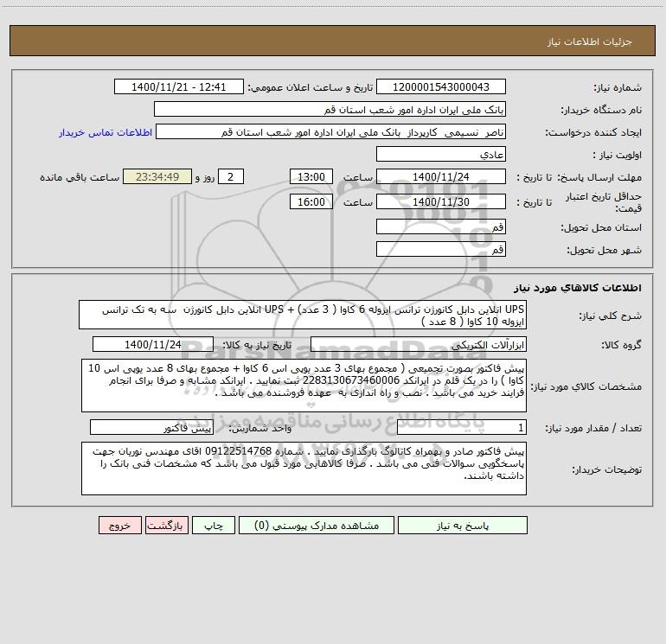Viewport: 666px width, 644px height.
Task: Click the label مهلت ارسال پاسخ: تا تاریخ
Action: 579,177
